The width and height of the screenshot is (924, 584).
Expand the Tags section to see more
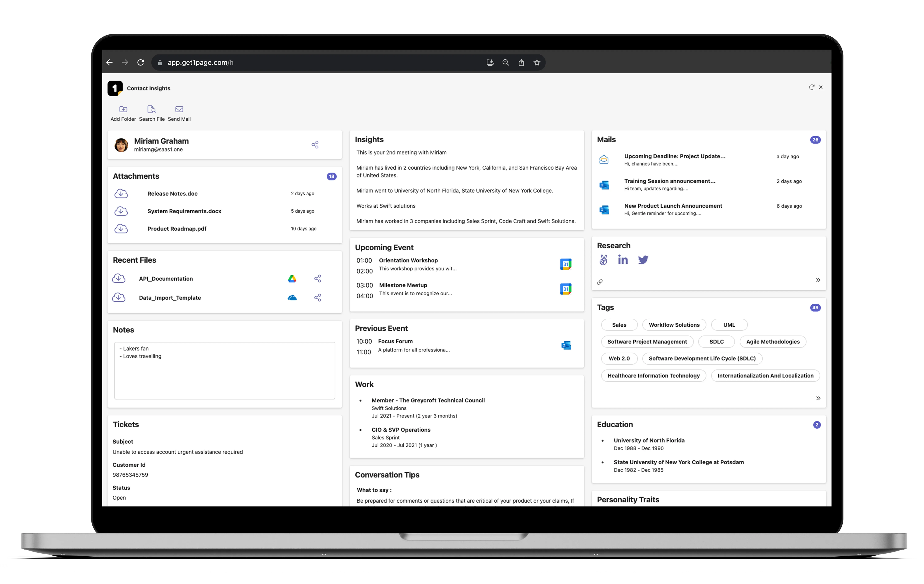[818, 398]
